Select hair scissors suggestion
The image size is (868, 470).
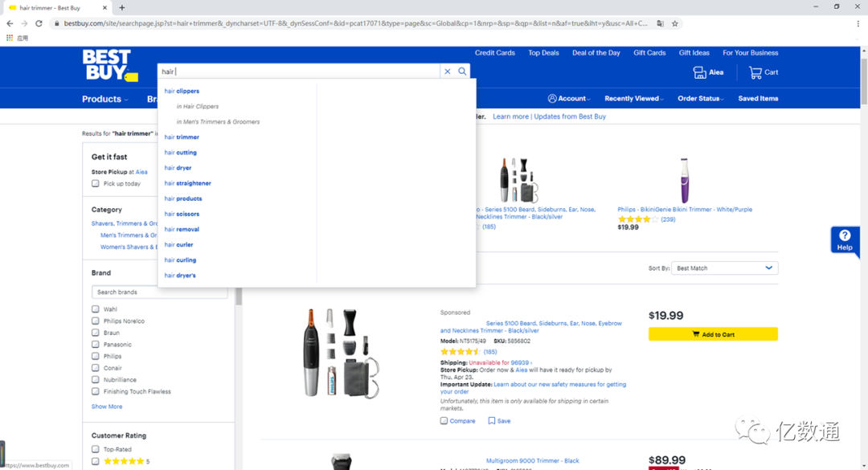182,214
